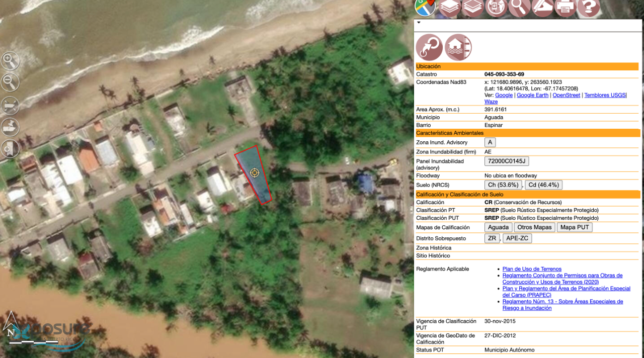Click the zoom out magnifier on map
Image resolution: width=644 pixels, height=358 pixels.
(10, 82)
